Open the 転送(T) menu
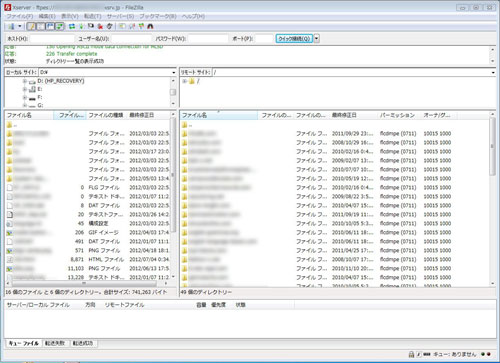 92,16
